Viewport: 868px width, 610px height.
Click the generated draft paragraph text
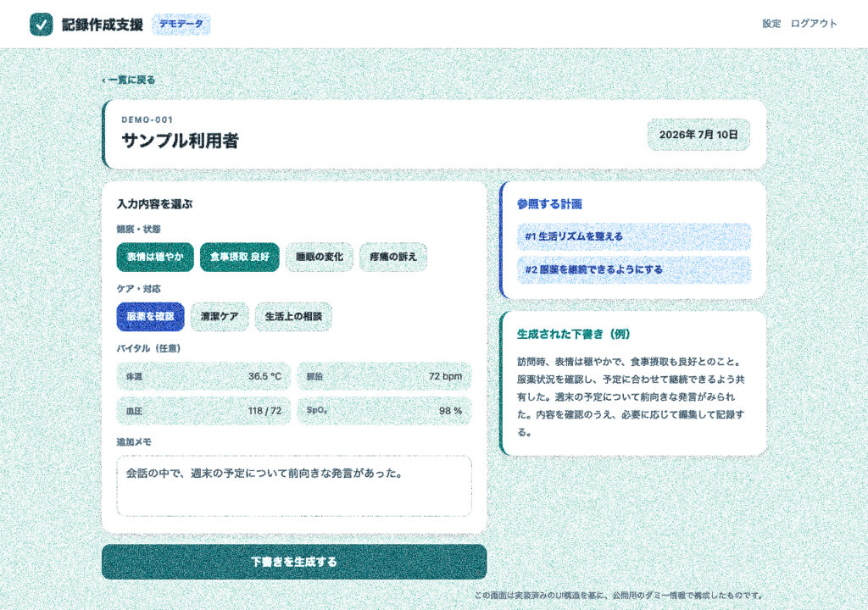631,396
